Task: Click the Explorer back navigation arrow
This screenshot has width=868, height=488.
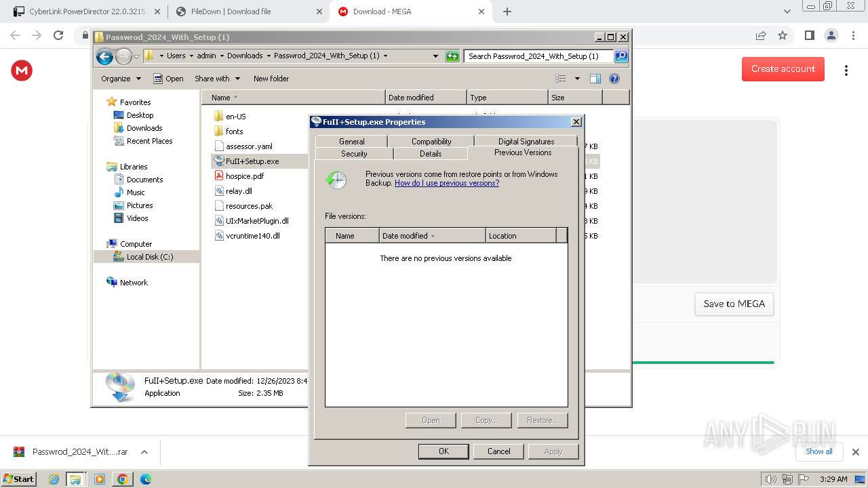Action: pos(104,56)
